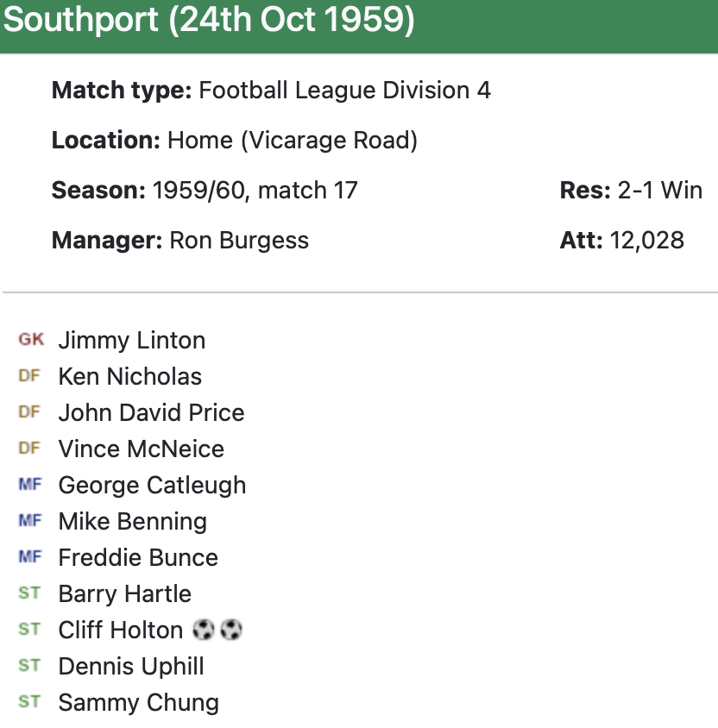
Task: Click the Dennis Uphill player name
Action: pos(131,666)
